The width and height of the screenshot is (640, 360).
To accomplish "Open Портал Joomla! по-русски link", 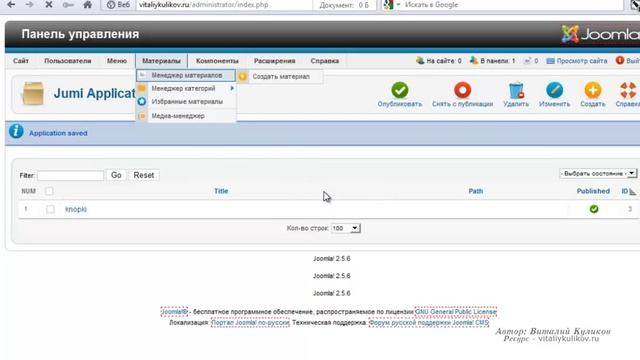I will pos(250,322).
